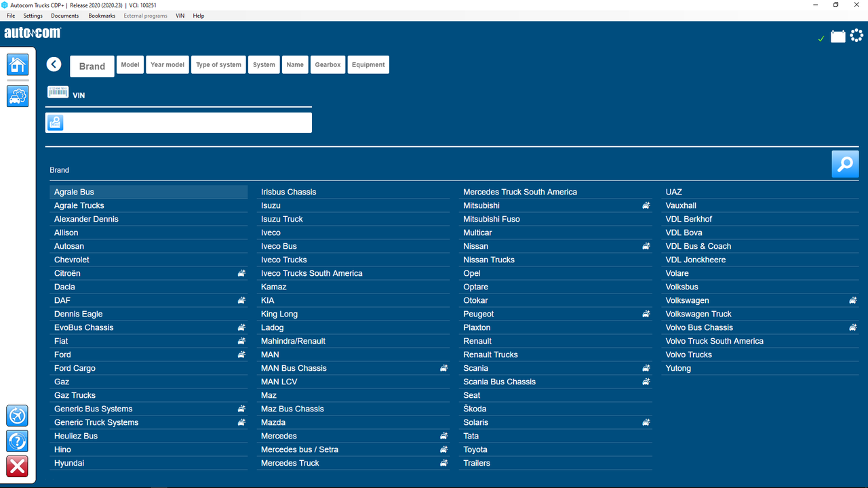Switch to the Type of system tab
This screenshot has height=488, width=868.
click(x=218, y=65)
